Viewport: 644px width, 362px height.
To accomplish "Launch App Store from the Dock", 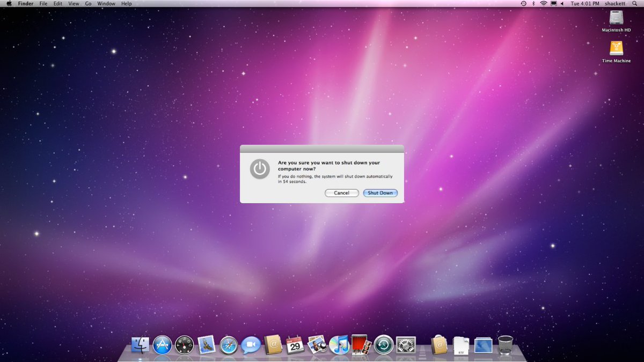I will pyautogui.click(x=162, y=345).
